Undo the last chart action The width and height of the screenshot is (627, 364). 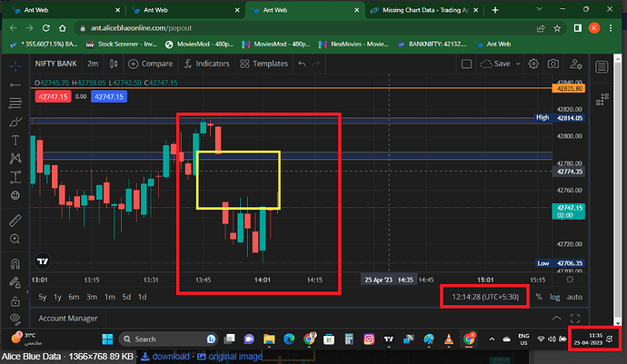[x=302, y=64]
